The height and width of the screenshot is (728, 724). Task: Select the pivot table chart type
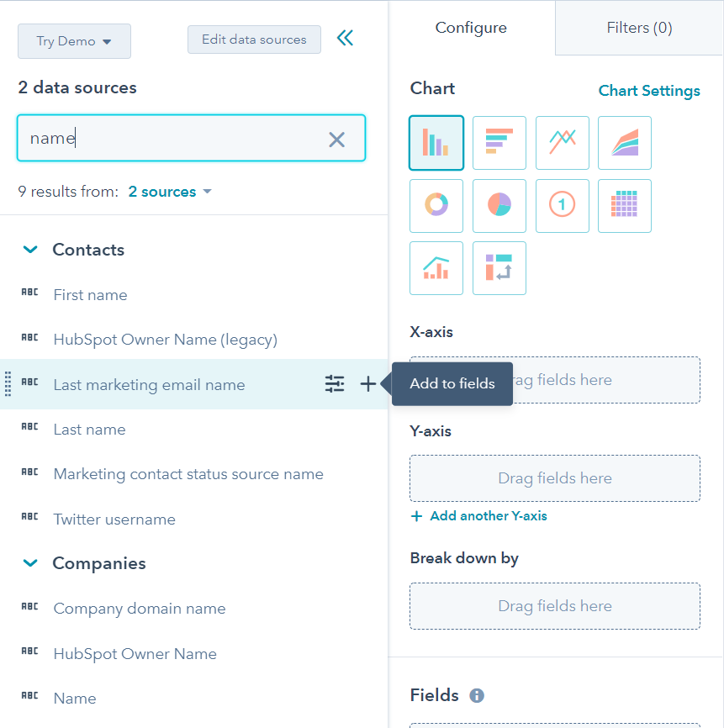(x=499, y=268)
